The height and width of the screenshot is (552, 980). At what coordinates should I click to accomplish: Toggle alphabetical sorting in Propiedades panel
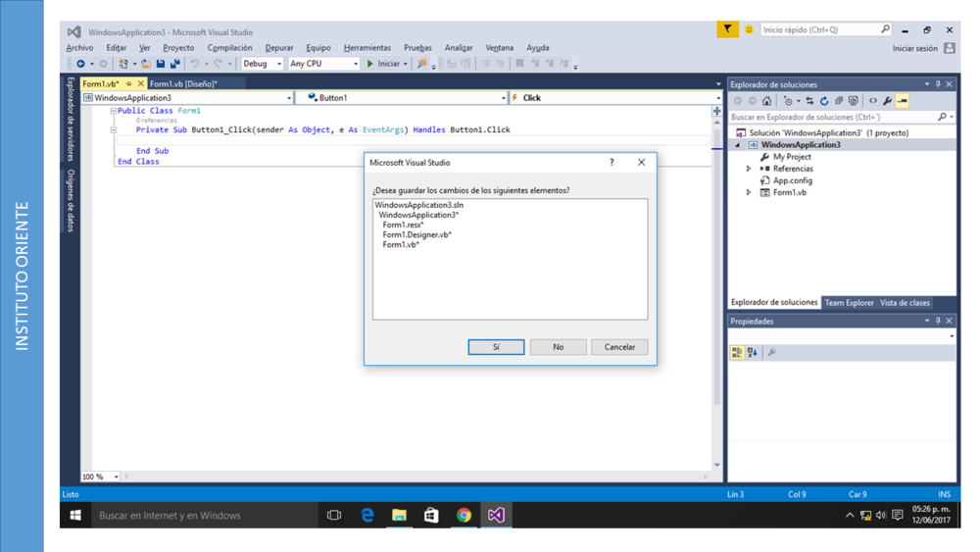(753, 352)
